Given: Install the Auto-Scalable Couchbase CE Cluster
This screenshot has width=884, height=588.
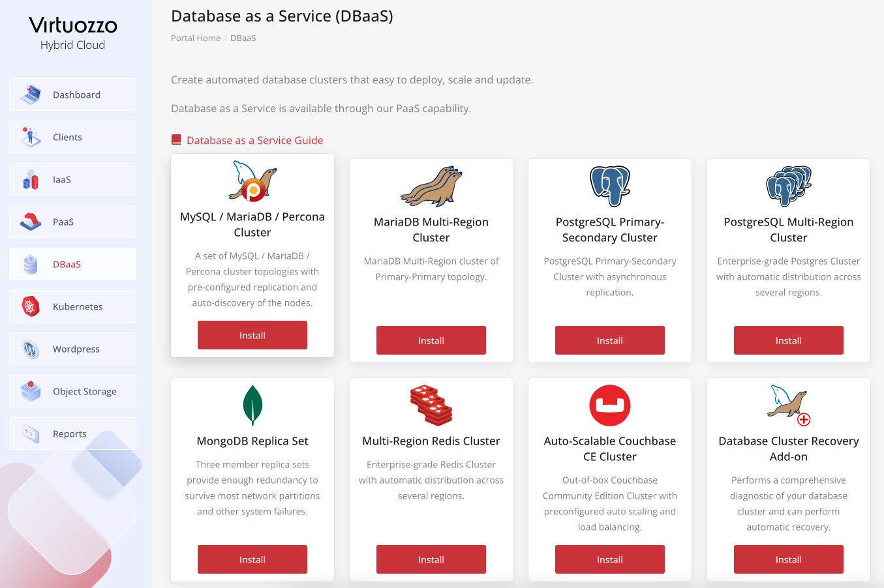Looking at the screenshot, I should 610,559.
